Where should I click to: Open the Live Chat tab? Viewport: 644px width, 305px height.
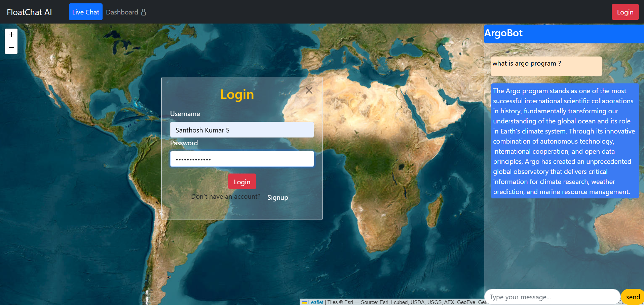click(x=85, y=12)
